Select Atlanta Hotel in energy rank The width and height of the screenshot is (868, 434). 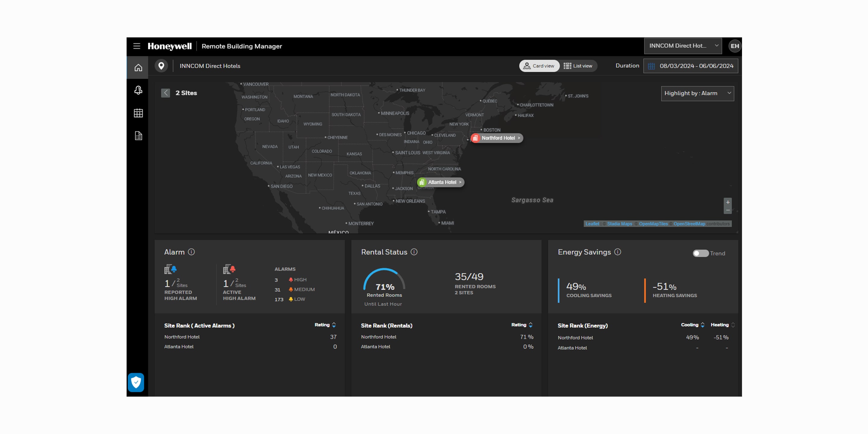(572, 348)
